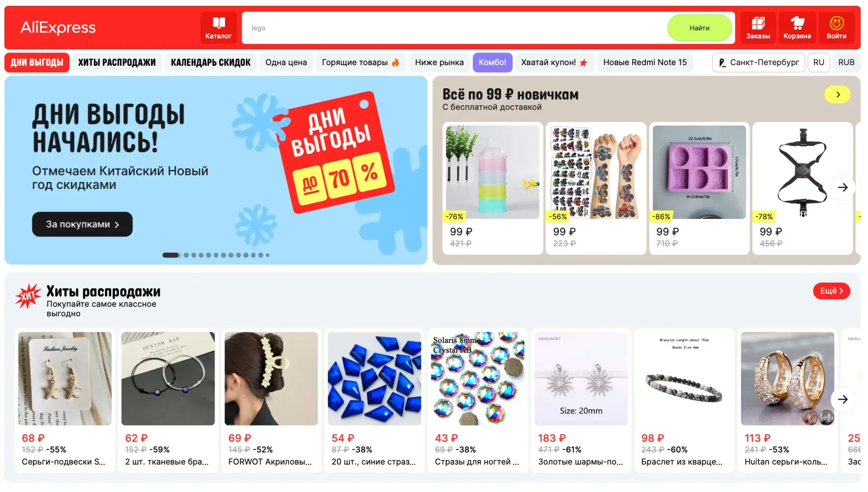Image resolution: width=868 pixels, height=492 pixels.
Task: Click the next arrow in 99 ₽ products carousel
Action: pyautogui.click(x=843, y=187)
